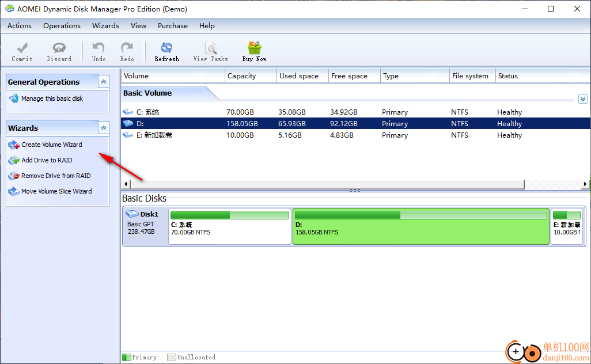This screenshot has width=591, height=364.
Task: Click the green Primary legend swatch
Action: tap(127, 357)
